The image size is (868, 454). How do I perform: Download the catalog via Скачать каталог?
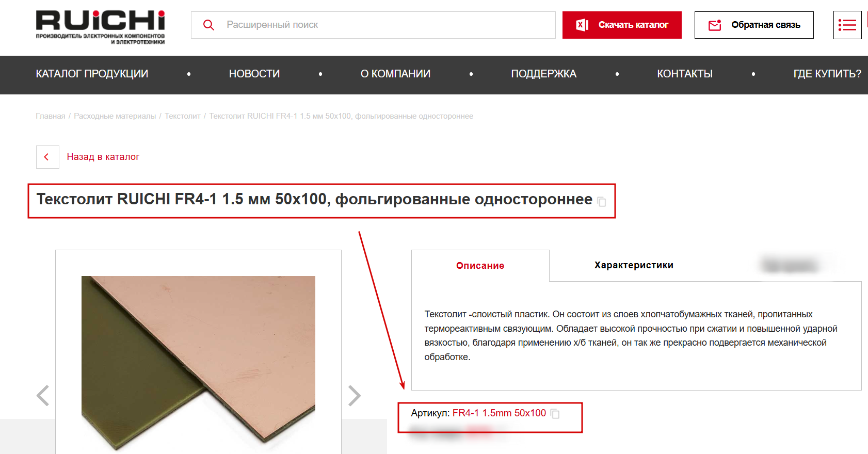(x=622, y=25)
